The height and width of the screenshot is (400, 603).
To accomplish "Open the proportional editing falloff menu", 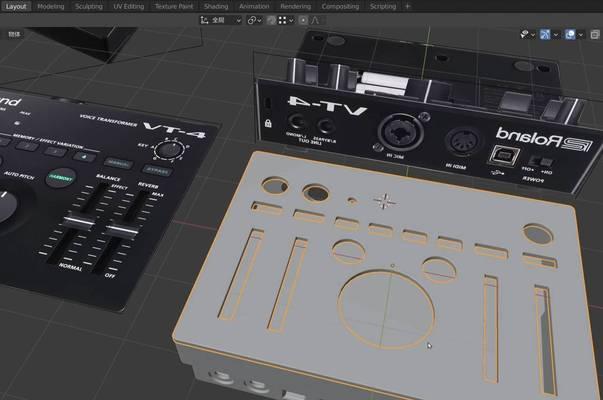I will tap(315, 20).
